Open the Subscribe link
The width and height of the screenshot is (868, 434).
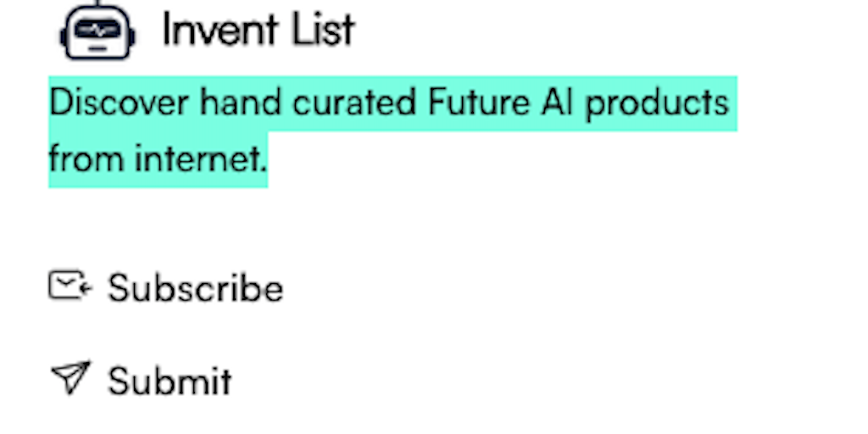point(195,288)
